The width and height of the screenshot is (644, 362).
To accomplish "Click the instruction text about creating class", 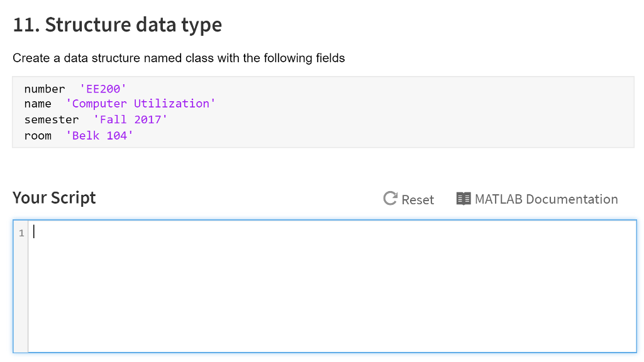I will tap(179, 58).
